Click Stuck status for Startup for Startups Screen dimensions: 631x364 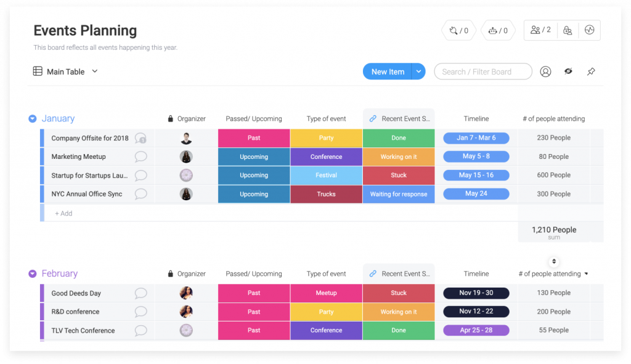pyautogui.click(x=399, y=175)
